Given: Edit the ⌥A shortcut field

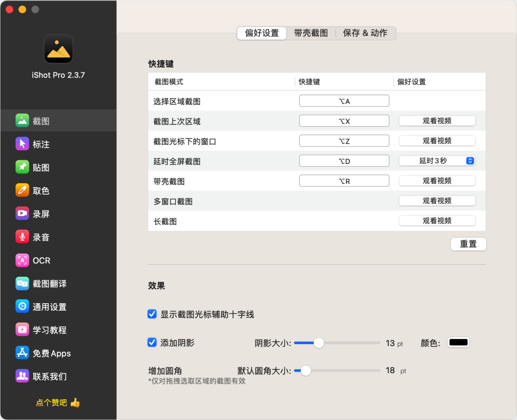Looking at the screenshot, I should tap(344, 101).
